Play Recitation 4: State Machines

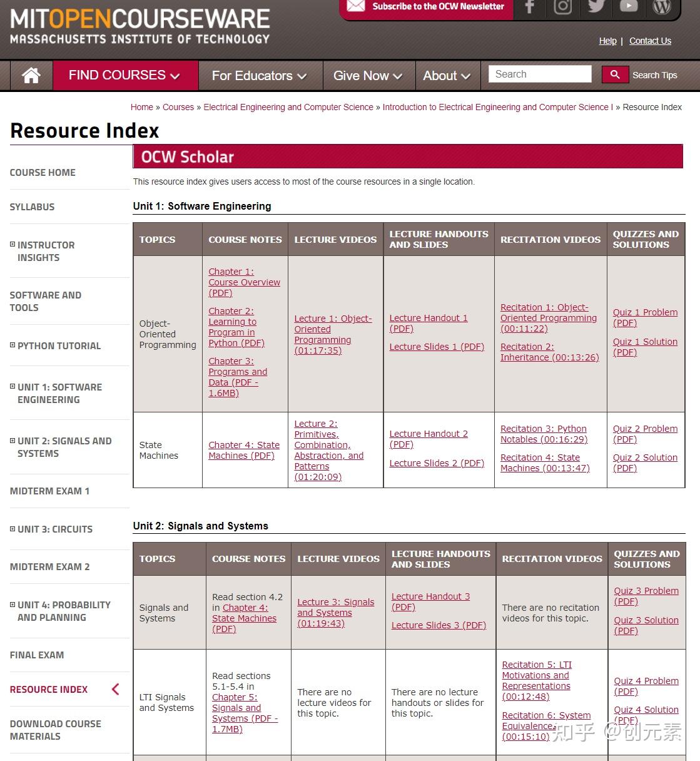545,462
